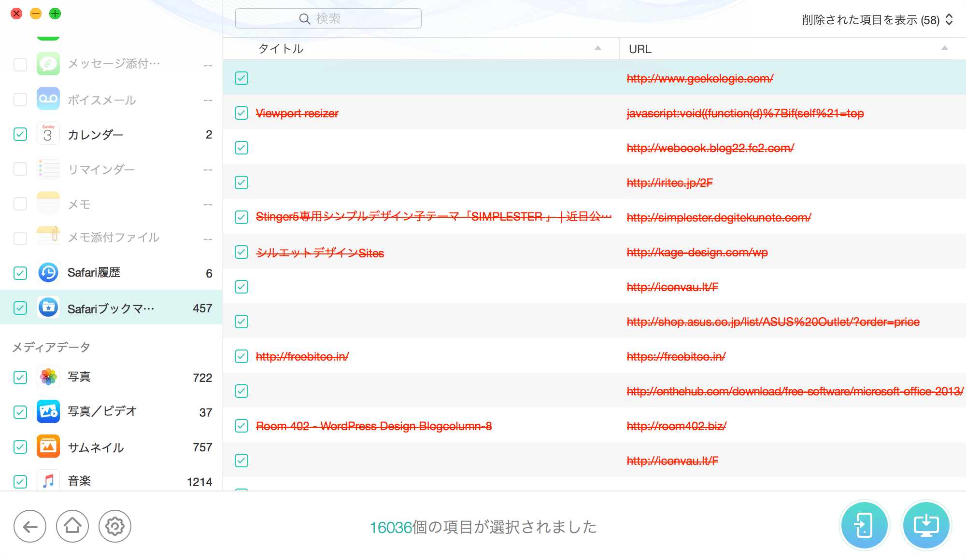
Task: Click the message attachment icon
Action: 48,64
